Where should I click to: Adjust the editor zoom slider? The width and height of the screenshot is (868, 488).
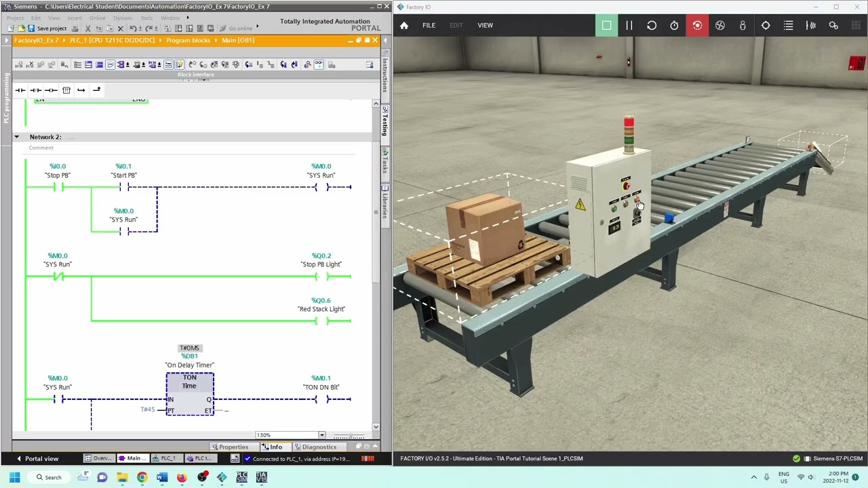[350, 436]
